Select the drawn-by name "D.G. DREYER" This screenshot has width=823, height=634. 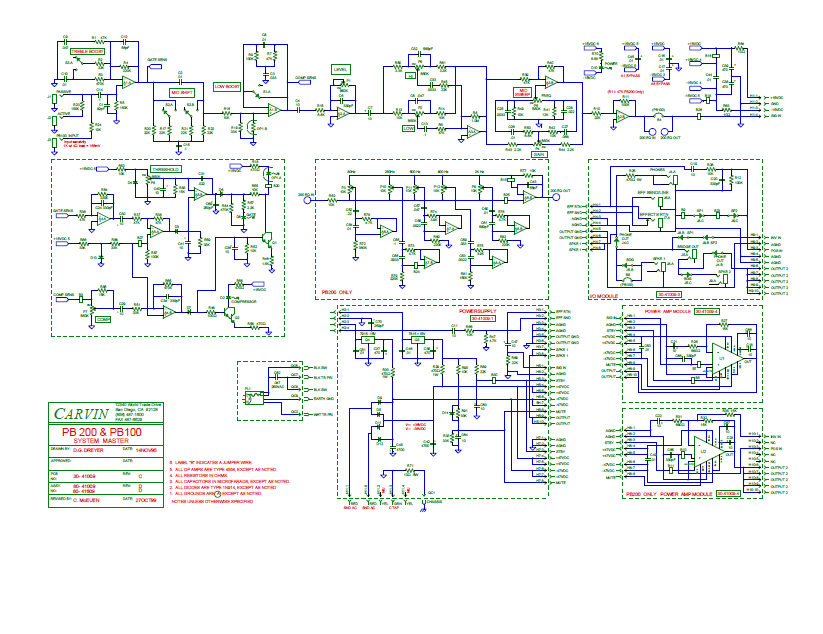point(88,450)
